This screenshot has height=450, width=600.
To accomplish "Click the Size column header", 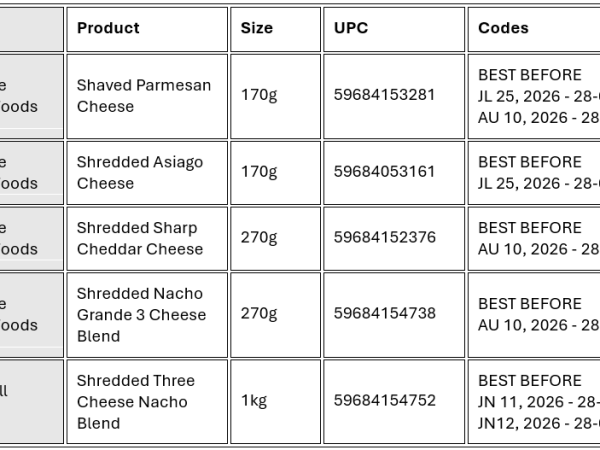I will pyautogui.click(x=256, y=28).
